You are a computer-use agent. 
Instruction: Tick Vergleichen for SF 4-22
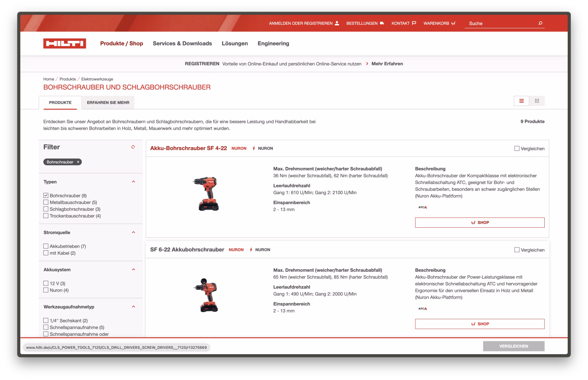(517, 148)
